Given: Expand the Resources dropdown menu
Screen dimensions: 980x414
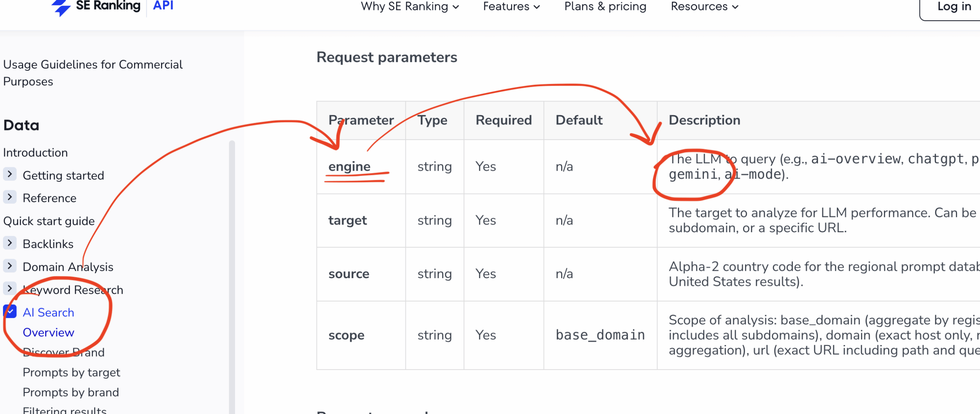Looking at the screenshot, I should coord(704,7).
